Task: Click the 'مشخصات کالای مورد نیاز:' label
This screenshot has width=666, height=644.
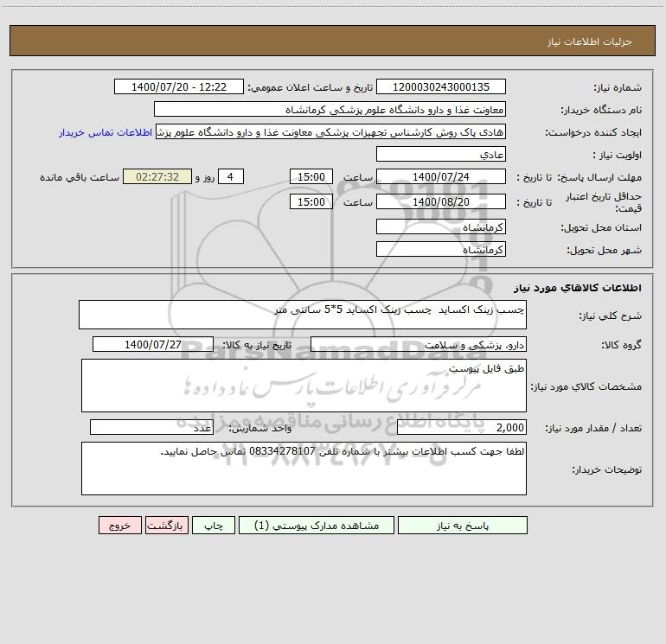Action: pos(586,386)
